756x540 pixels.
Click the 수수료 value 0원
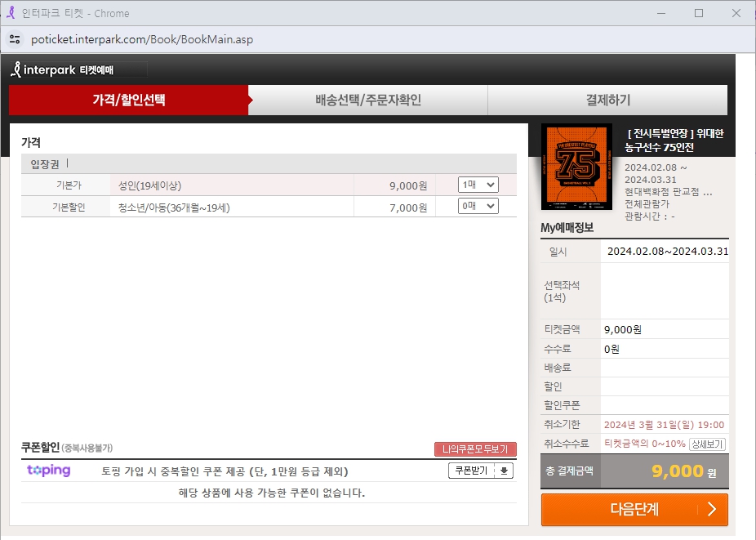(611, 349)
